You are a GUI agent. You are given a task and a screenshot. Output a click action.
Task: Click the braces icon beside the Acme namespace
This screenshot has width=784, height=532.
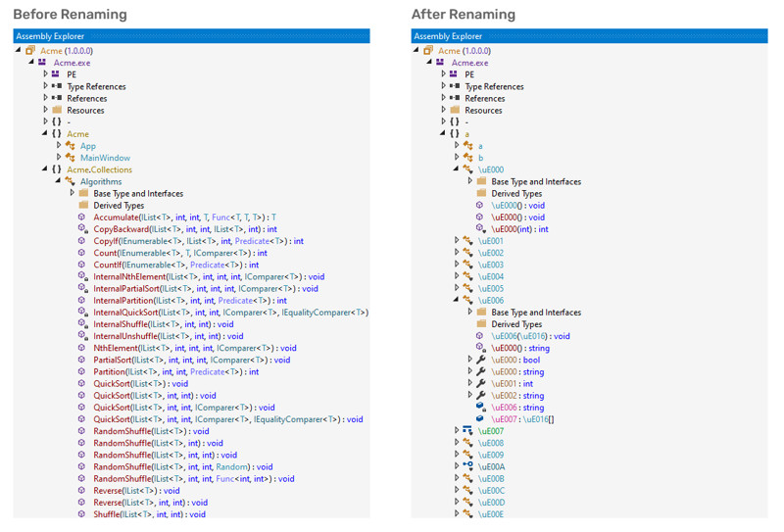pyautogui.click(x=57, y=134)
